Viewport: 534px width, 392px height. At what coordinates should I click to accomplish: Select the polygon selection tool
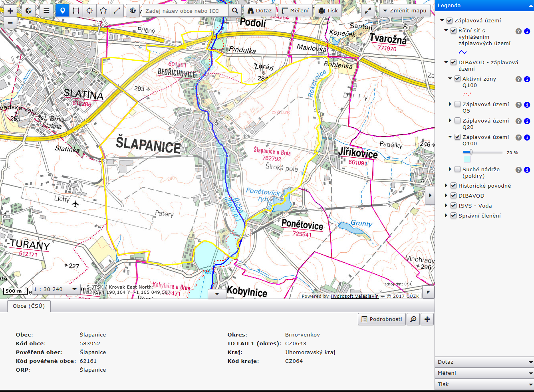pyautogui.click(x=103, y=11)
